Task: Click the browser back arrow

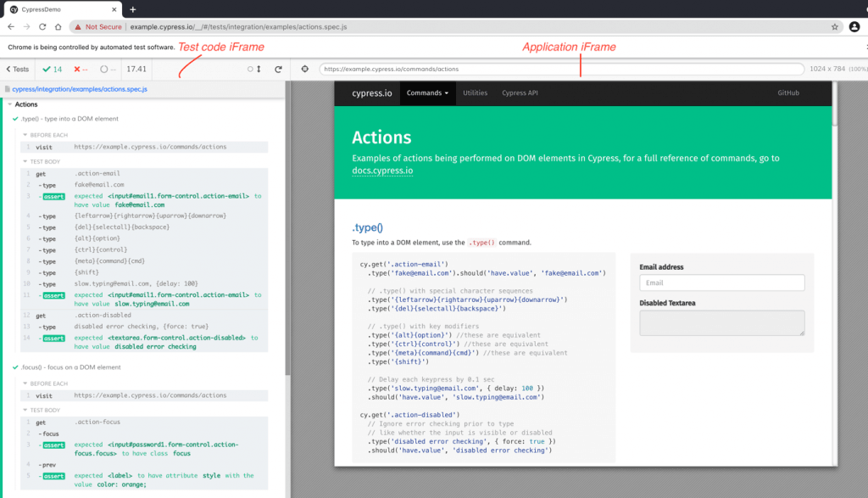Action: 10,27
